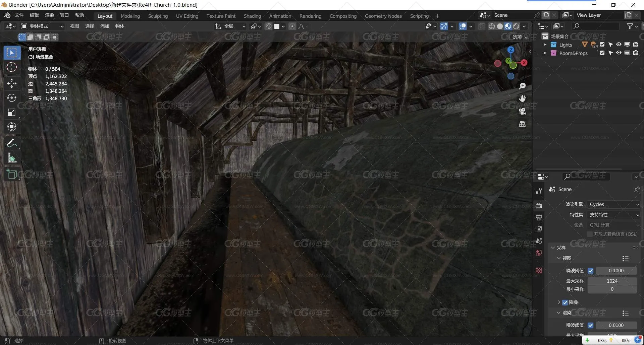
Task: Open render engine Cycles dropdown
Action: click(614, 204)
